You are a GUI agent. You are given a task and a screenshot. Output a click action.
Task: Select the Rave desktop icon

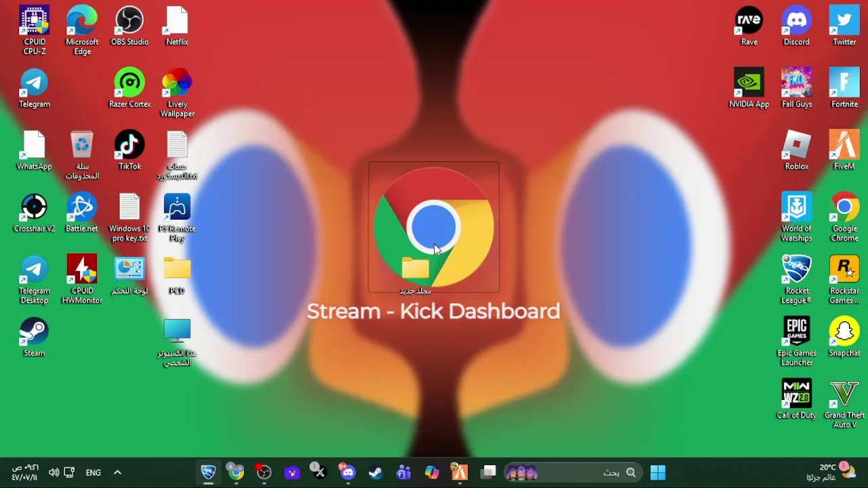pos(749,26)
